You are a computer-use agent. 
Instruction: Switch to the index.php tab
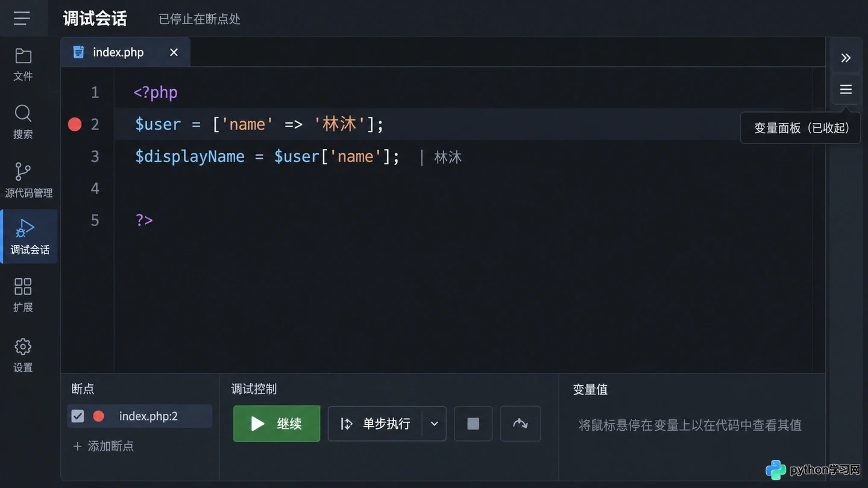125,52
